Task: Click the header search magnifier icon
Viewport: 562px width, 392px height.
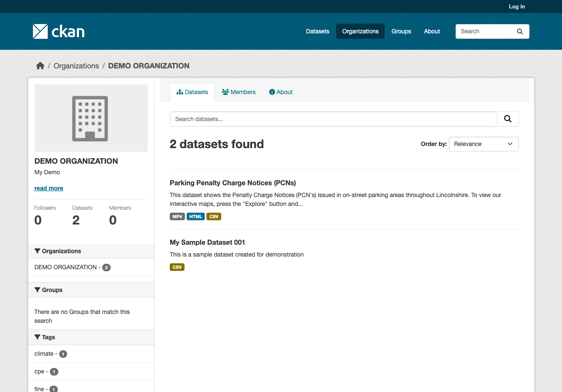Action: tap(520, 32)
